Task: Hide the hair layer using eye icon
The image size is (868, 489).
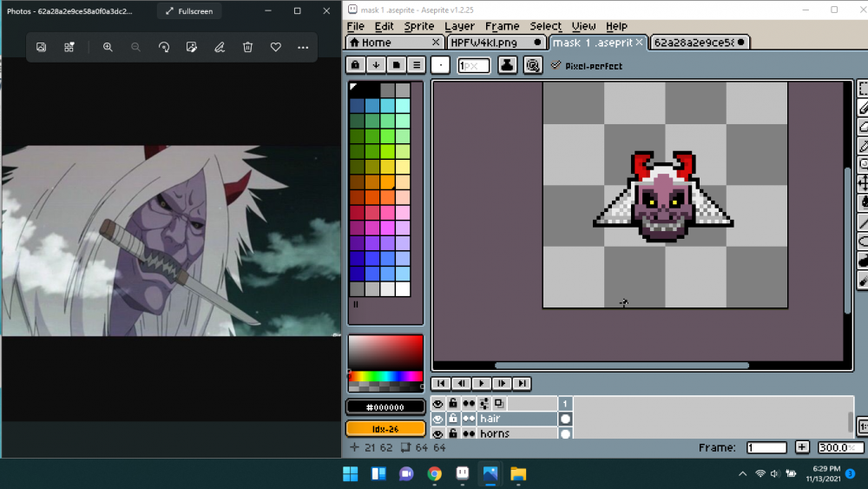Action: tap(437, 419)
